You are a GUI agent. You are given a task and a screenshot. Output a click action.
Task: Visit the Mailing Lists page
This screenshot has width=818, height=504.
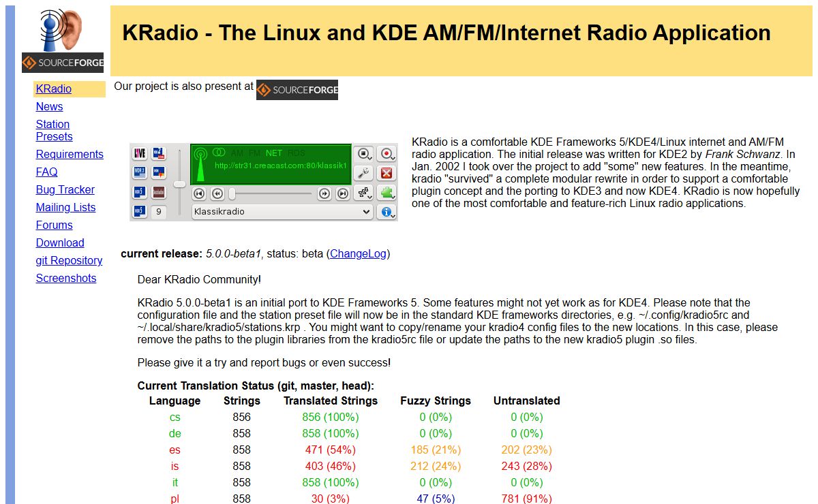click(x=65, y=208)
